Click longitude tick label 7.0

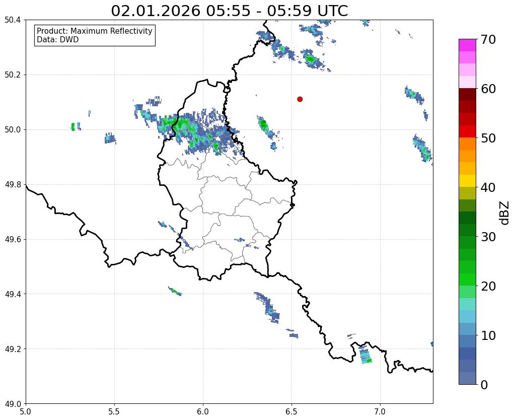click(380, 411)
